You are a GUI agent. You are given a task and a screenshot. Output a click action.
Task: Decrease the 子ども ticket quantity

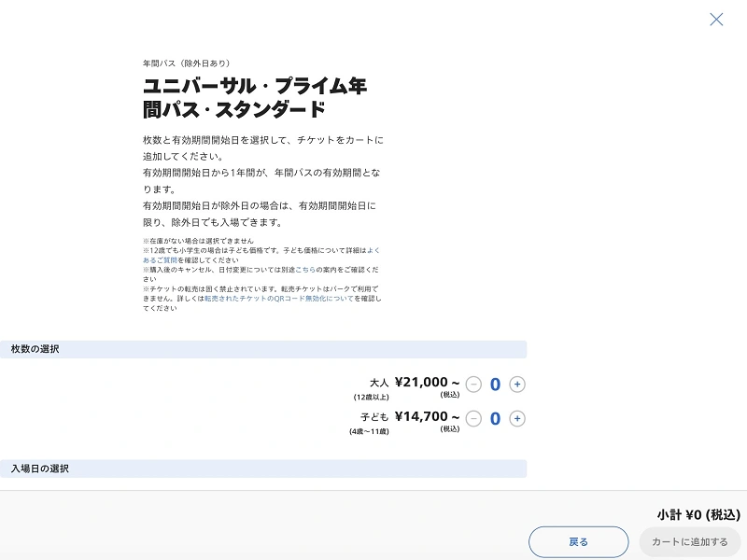pyautogui.click(x=473, y=418)
